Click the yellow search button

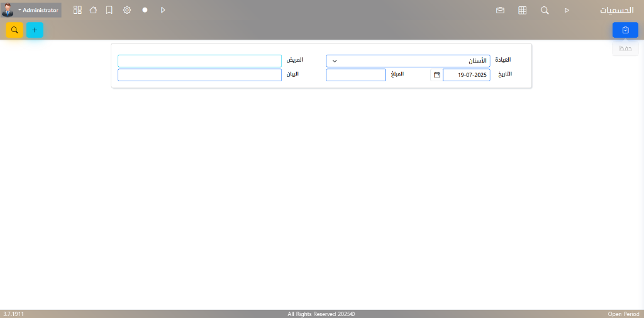[14, 30]
